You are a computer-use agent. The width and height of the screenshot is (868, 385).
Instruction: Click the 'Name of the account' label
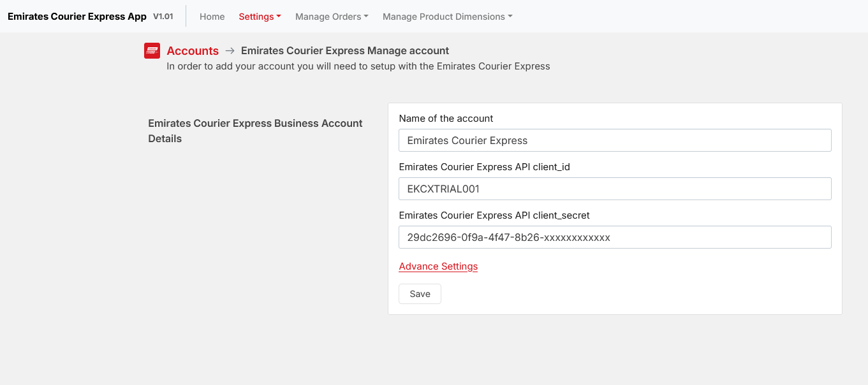[x=446, y=119]
